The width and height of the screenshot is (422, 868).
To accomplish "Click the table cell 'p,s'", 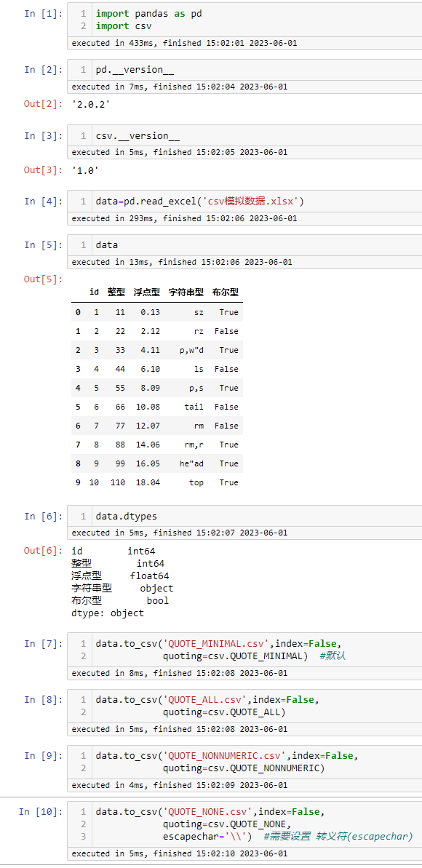I will pos(196,388).
